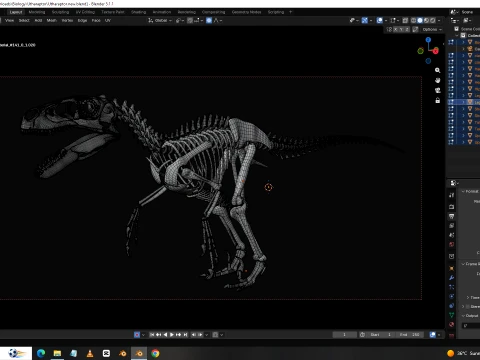Open File Explorer from the taskbar
Screen dimensions: 480x360
coord(57,353)
